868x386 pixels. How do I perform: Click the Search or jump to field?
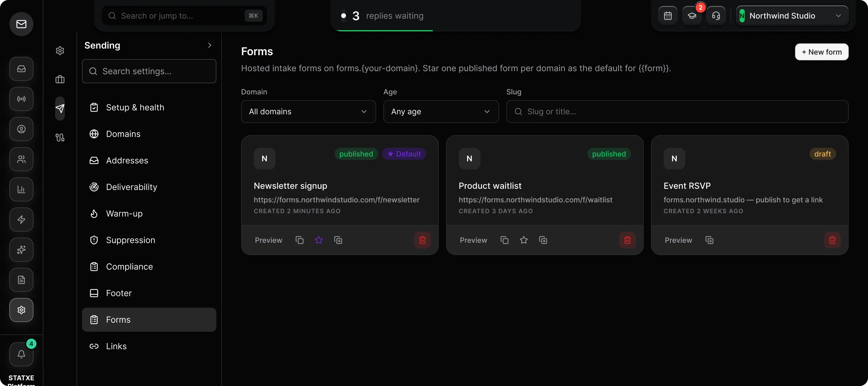(x=184, y=15)
